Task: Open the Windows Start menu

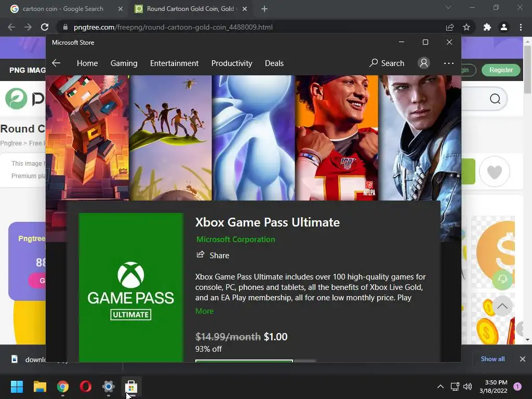Action: click(17, 387)
